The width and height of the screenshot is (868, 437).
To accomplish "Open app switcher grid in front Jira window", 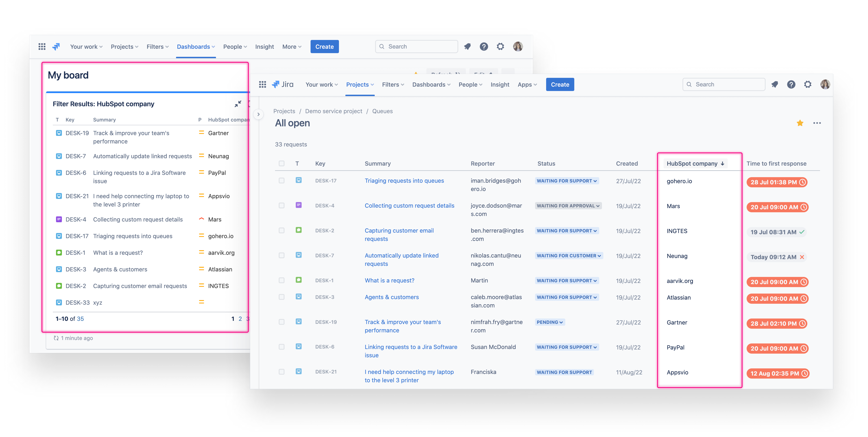I will pos(262,84).
